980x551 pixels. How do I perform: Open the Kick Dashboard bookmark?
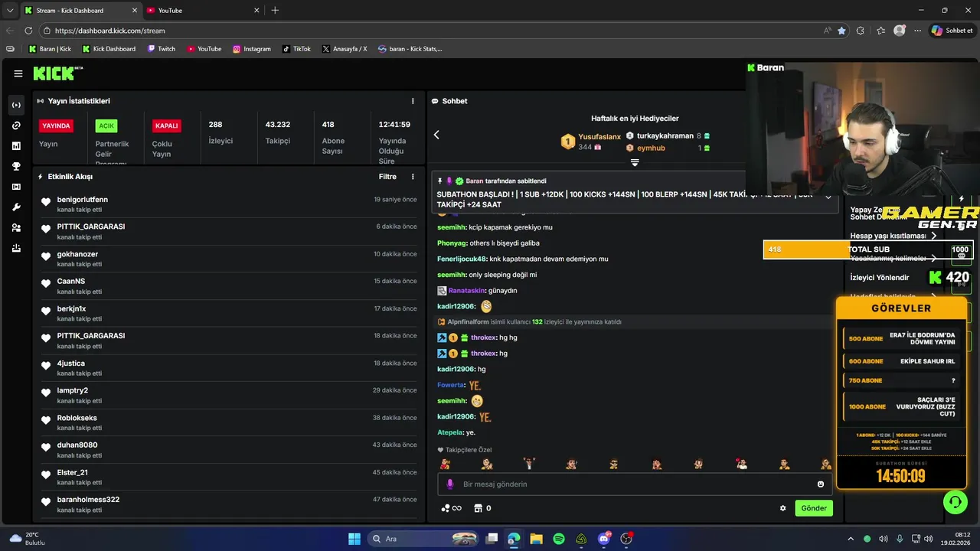point(108,49)
